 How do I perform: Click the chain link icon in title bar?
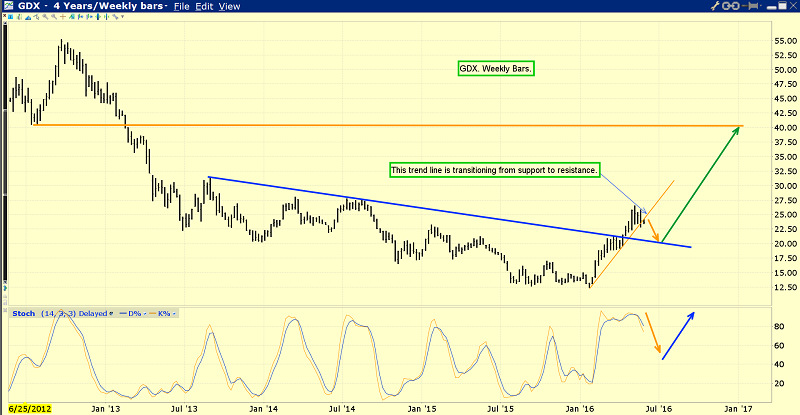731,6
